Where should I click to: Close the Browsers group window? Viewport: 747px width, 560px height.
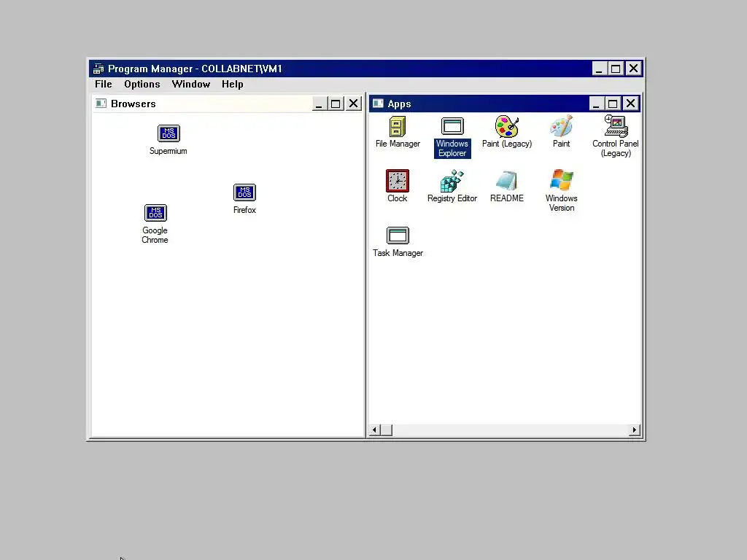tap(354, 104)
